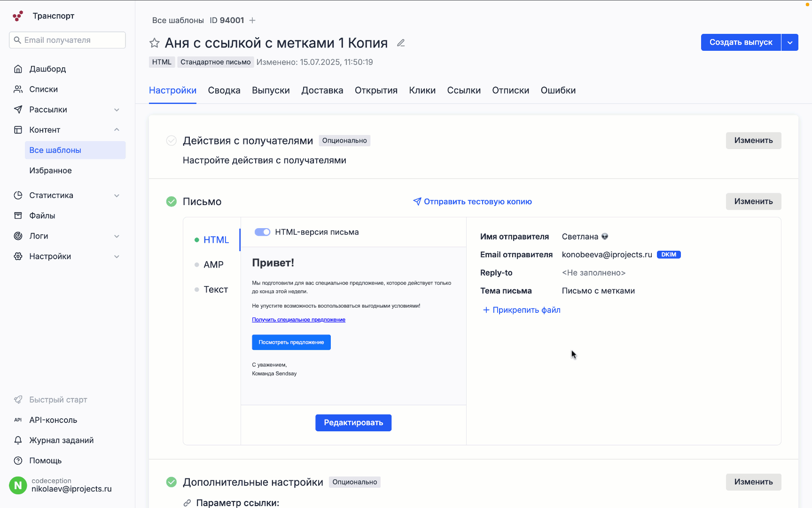
Task: Click the Редактировать button
Action: [353, 423]
